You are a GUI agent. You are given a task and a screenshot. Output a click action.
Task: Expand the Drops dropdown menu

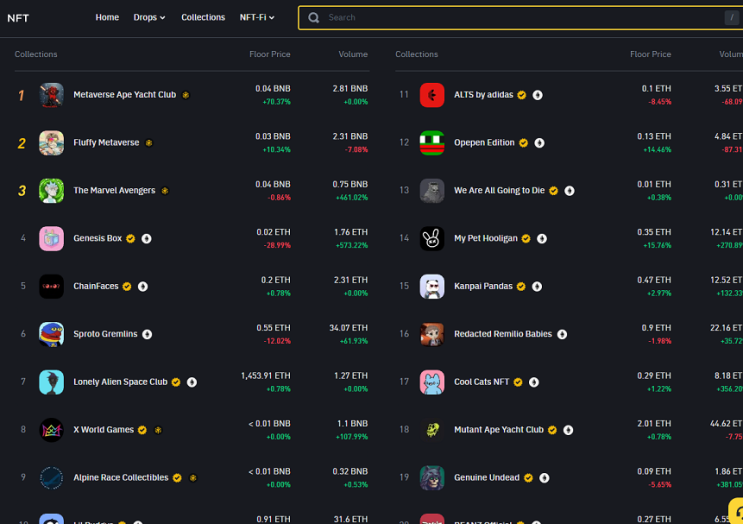149,18
